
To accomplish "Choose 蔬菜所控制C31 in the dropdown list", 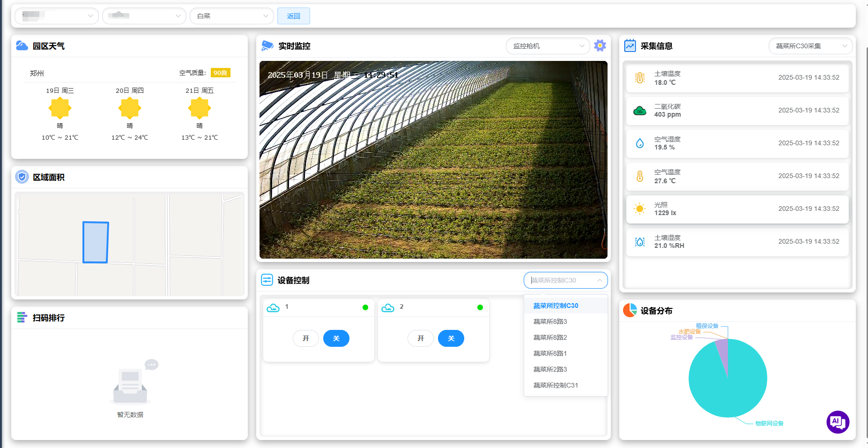I will click(556, 385).
